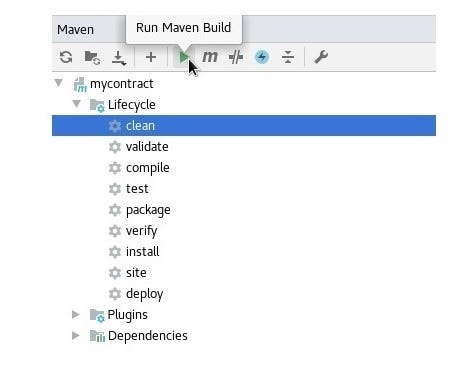The image size is (474, 373).
Task: Expand the Plugins folder
Action: tap(76, 314)
